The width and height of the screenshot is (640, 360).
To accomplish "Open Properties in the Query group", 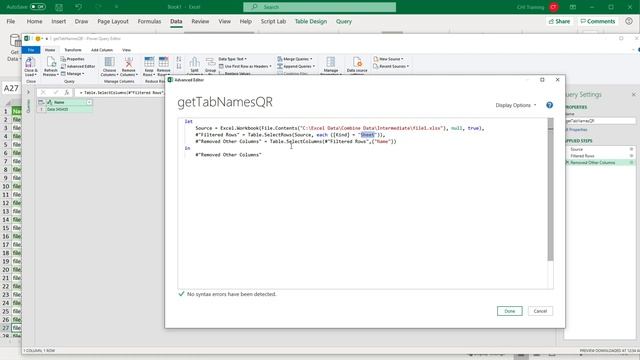I will (x=73, y=59).
